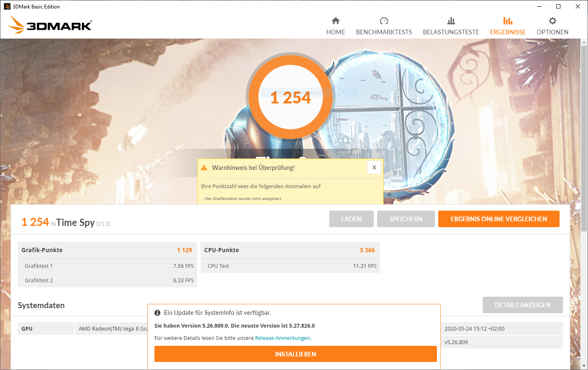Click the 1 129 graphics score value
The height and width of the screenshot is (370, 588).
(185, 250)
